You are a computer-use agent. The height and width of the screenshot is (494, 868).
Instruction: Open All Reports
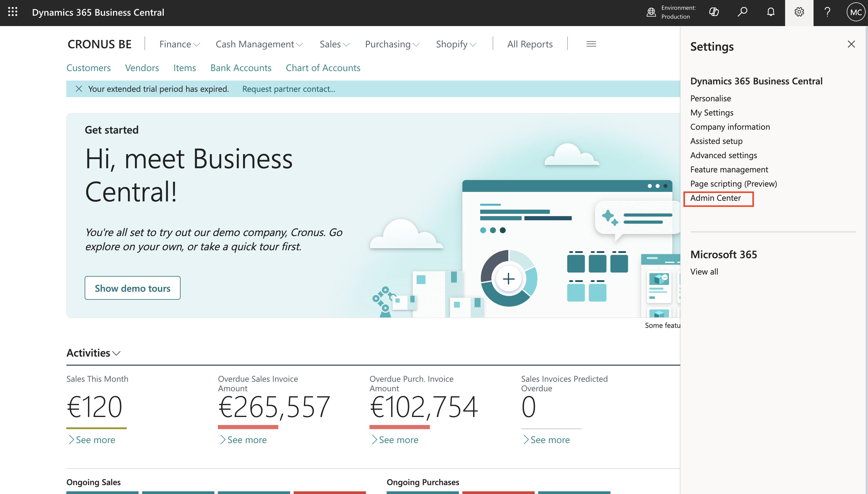(x=530, y=44)
